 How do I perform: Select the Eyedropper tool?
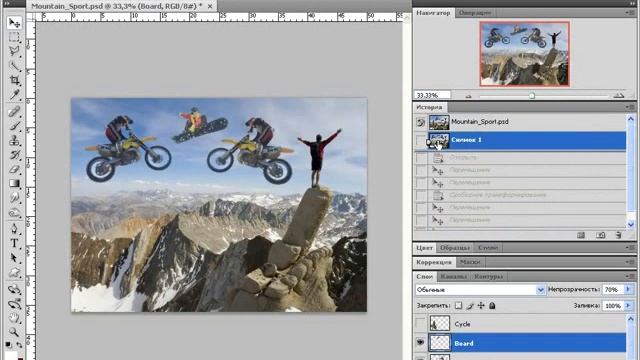pyautogui.click(x=14, y=95)
